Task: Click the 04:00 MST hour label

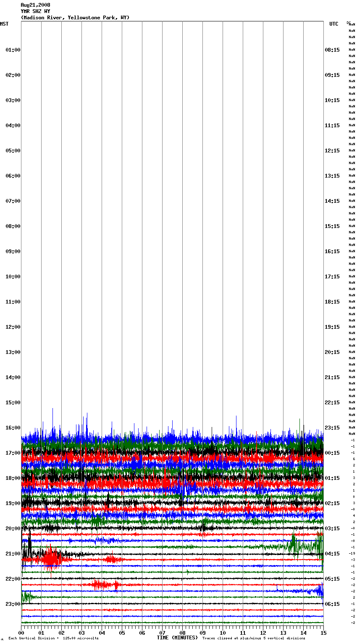Action: pyautogui.click(x=13, y=126)
